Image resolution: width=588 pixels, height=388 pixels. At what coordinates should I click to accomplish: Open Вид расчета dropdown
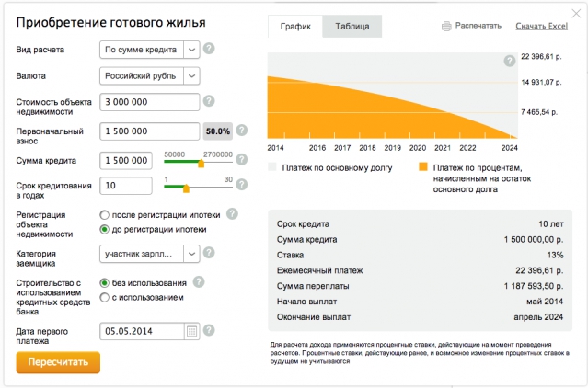point(150,50)
